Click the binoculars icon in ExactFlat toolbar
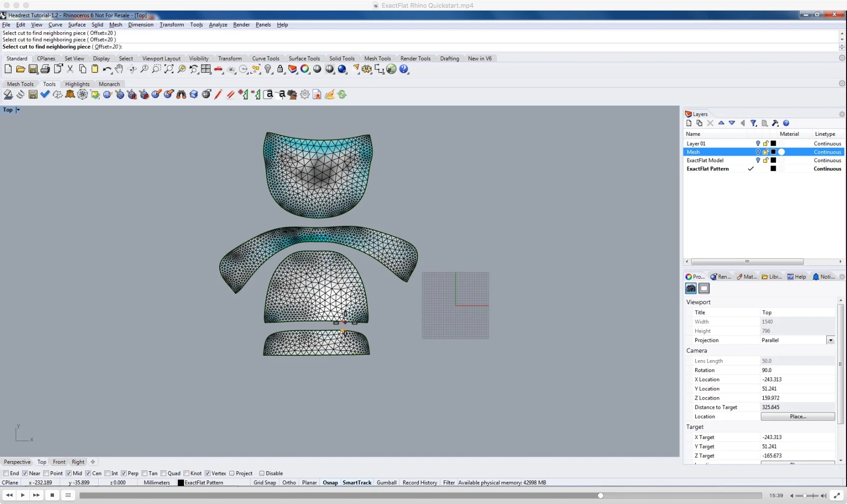847x504 pixels. 181,94
